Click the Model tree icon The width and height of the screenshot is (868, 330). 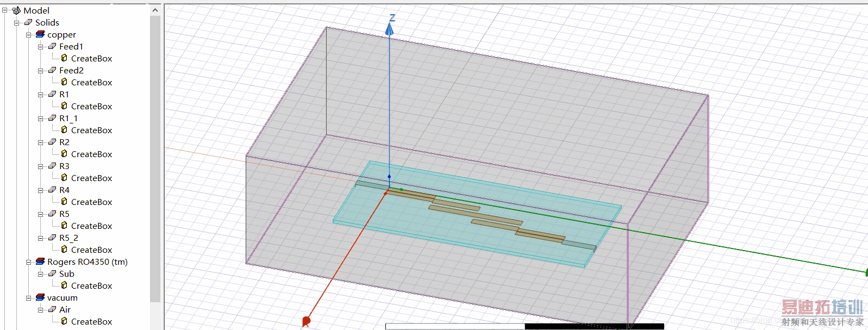pyautogui.click(x=16, y=10)
